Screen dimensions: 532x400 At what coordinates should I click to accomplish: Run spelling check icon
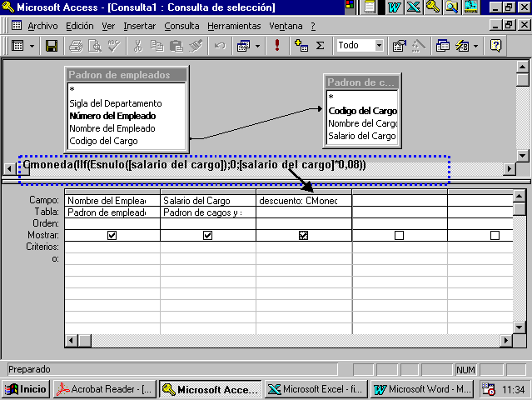pyautogui.click(x=114, y=46)
